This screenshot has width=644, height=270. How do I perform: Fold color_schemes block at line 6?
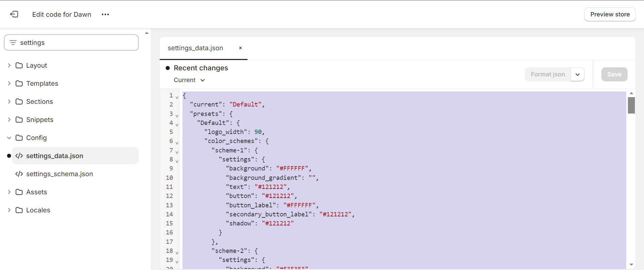tap(177, 143)
